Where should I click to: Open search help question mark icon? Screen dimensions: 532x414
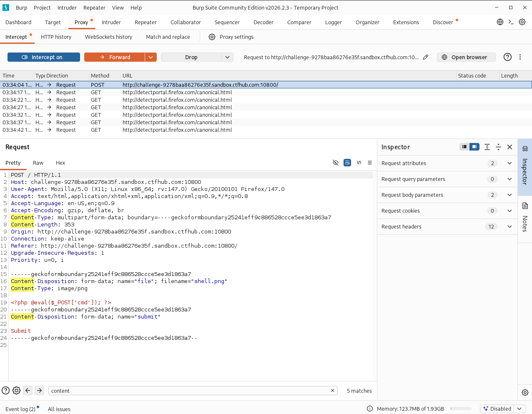click(x=5, y=391)
